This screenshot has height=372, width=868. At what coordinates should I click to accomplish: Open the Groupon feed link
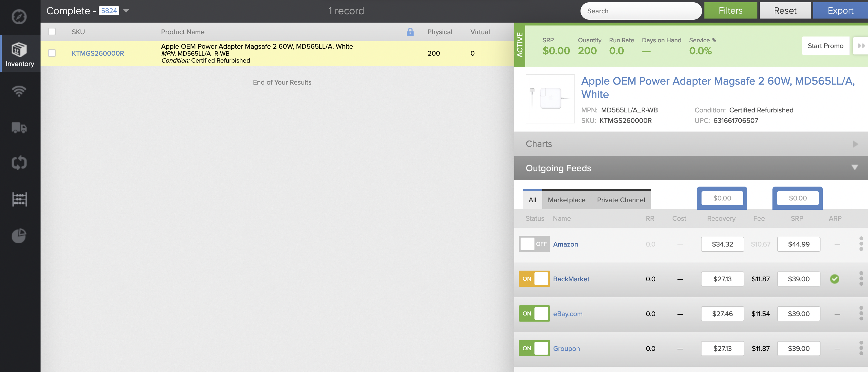tap(566, 349)
